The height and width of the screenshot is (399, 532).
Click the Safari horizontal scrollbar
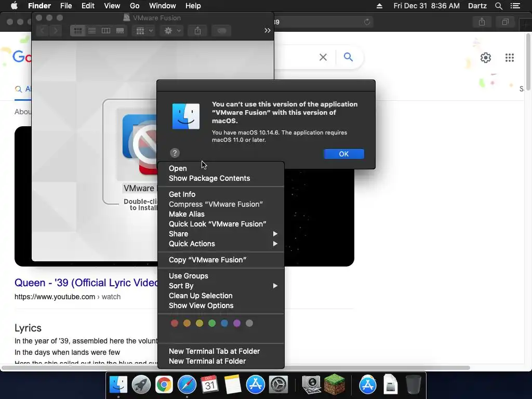click(235, 368)
